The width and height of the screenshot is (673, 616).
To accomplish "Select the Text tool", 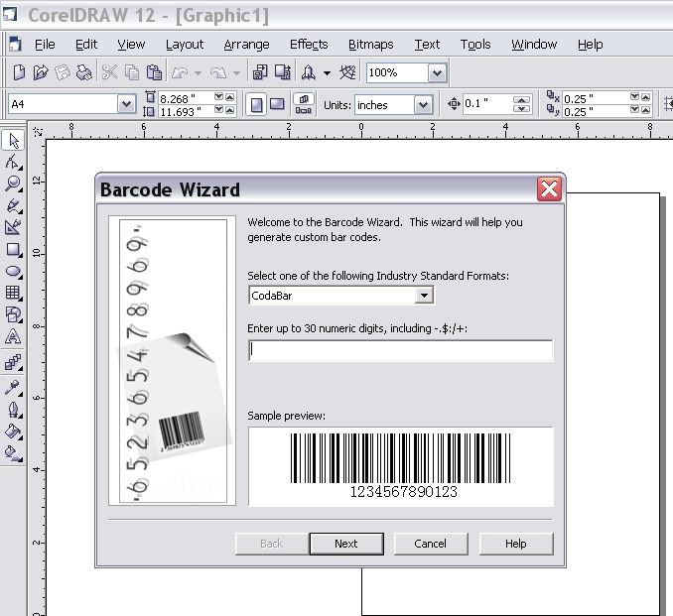I will click(x=13, y=336).
